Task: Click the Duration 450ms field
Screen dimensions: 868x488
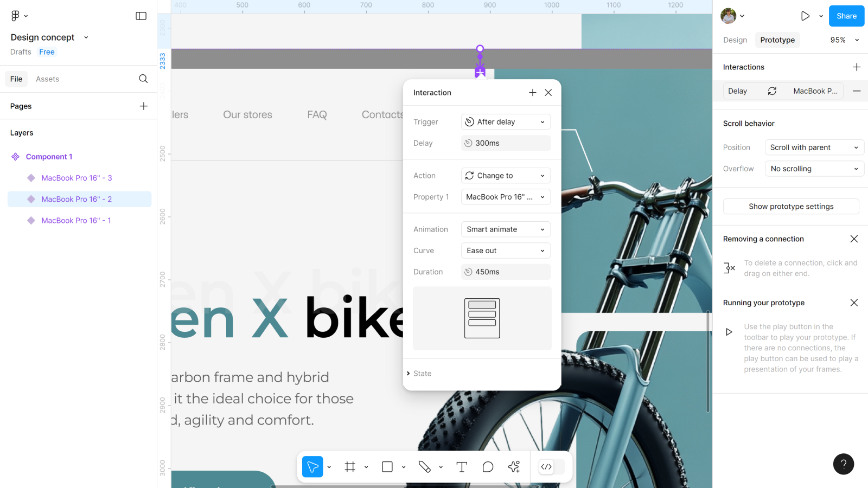Action: tap(506, 272)
